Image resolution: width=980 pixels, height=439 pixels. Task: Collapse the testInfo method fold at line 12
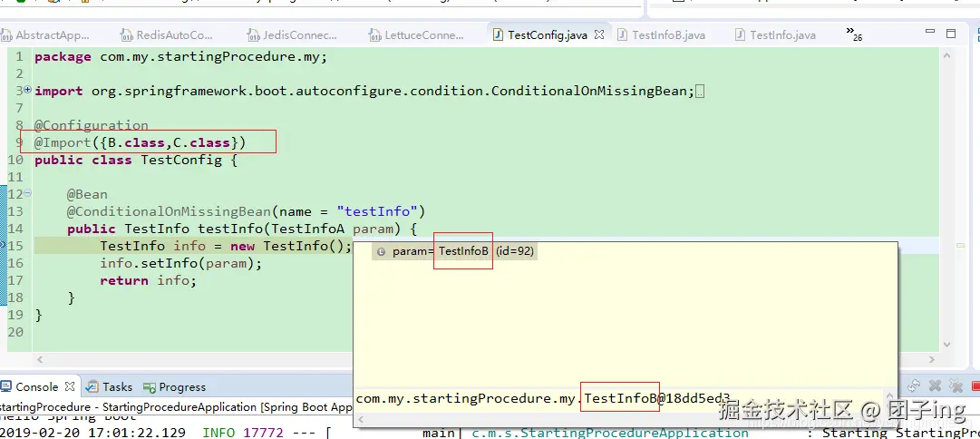pos(27,193)
